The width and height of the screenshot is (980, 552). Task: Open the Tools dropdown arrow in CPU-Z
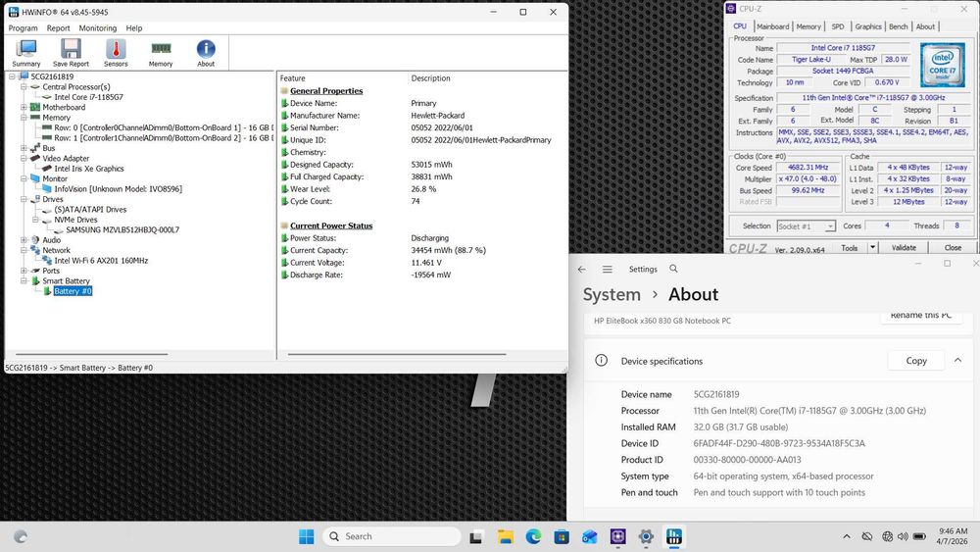tap(872, 247)
